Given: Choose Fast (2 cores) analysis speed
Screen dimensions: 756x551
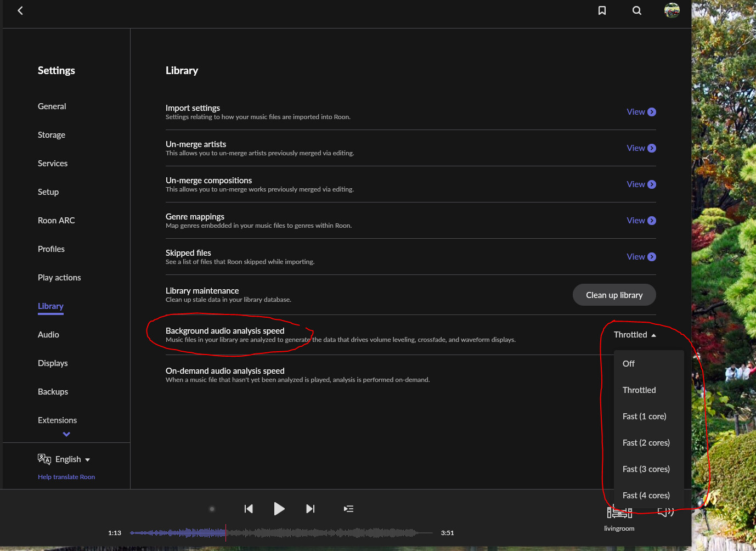Looking at the screenshot, I should (646, 442).
